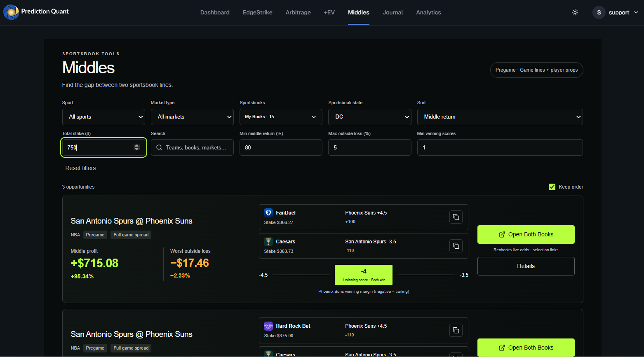Open the Sort dropdown showing Middle return
This screenshot has width=644, height=357.
click(500, 117)
